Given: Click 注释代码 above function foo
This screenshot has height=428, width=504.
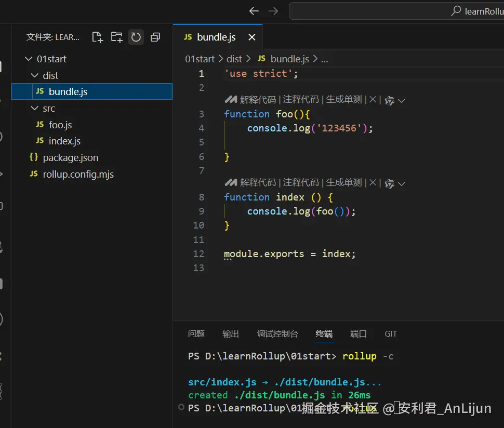Looking at the screenshot, I should (301, 100).
